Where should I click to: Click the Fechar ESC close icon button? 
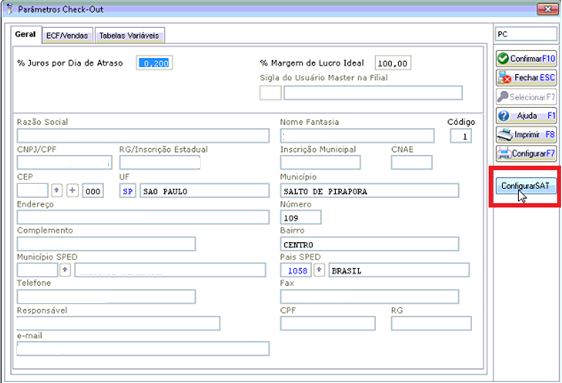tap(526, 77)
